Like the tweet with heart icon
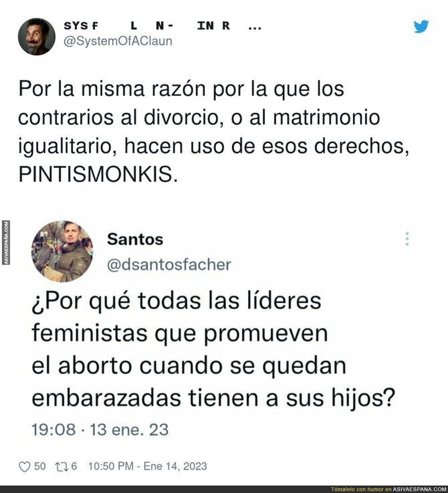This screenshot has width=448, height=493. 24,466
